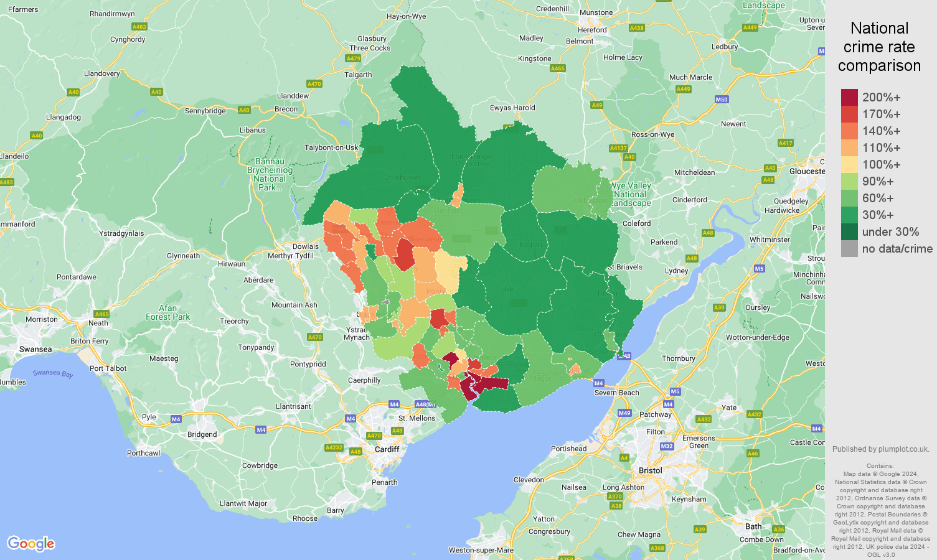Click the Thornbury label
The height and width of the screenshot is (560, 937).
pyautogui.click(x=679, y=358)
